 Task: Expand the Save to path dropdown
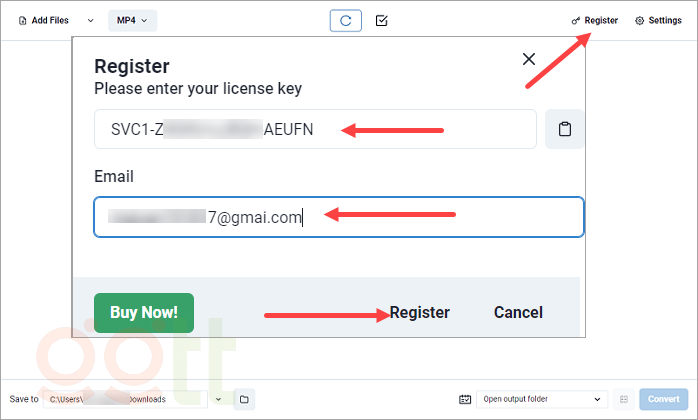point(219,399)
